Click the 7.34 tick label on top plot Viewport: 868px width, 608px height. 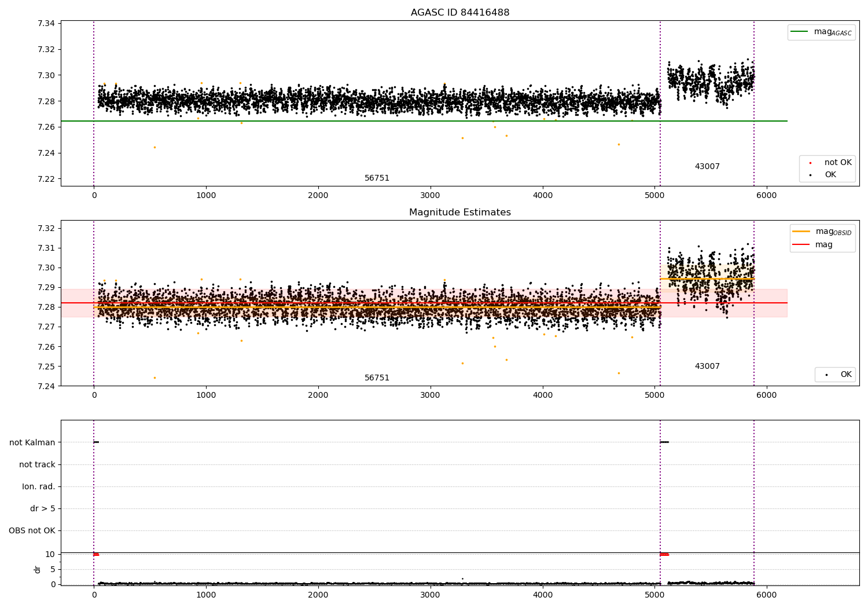click(46, 24)
